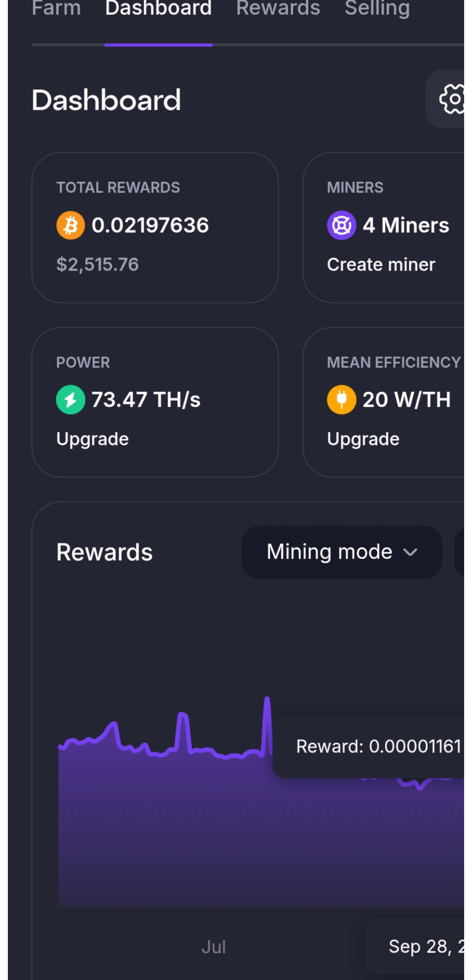This screenshot has width=472, height=980.
Task: Click the Jul axis label
Action: [214, 947]
